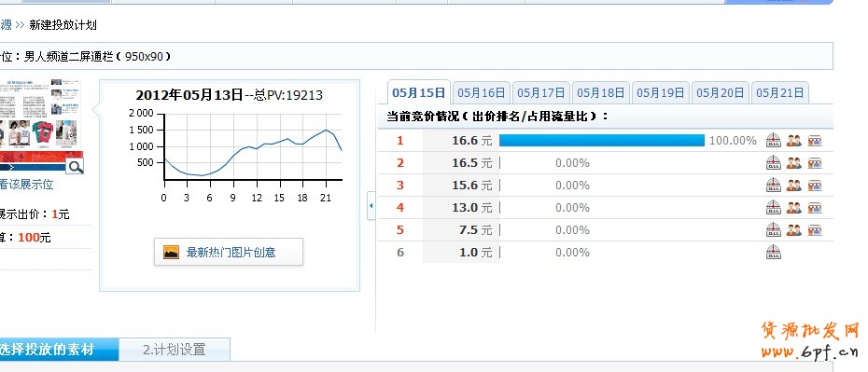The image size is (868, 372).
Task: Click the 最新热门图片创意 button
Action: tap(229, 252)
